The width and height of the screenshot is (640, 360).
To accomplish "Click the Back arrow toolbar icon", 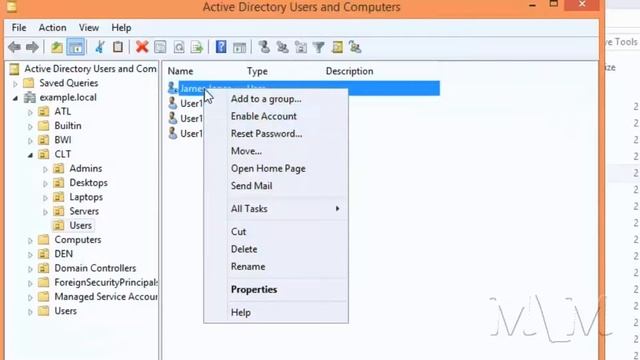I will pyautogui.click(x=15, y=47).
